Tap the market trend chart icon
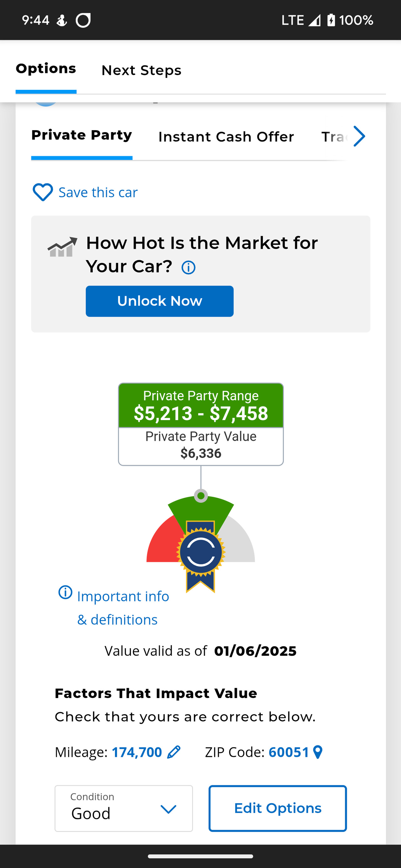401x868 pixels. point(62,247)
